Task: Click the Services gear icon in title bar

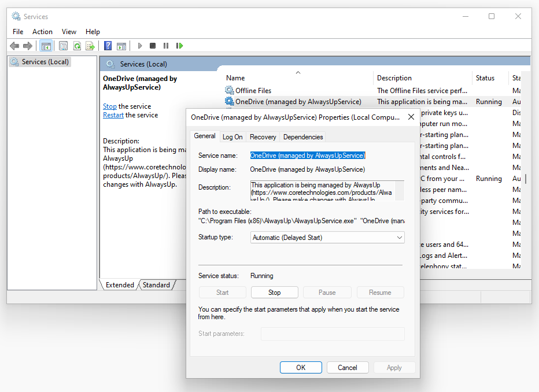Action: 16,16
